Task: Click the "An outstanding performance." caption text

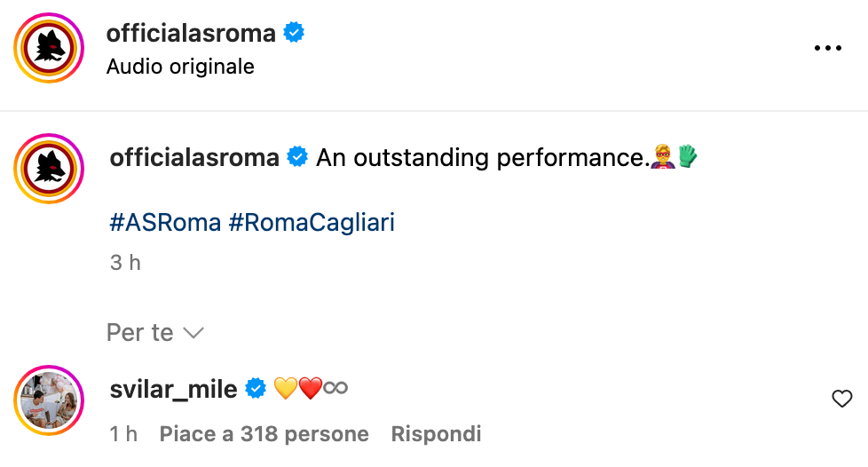Action: [479, 158]
